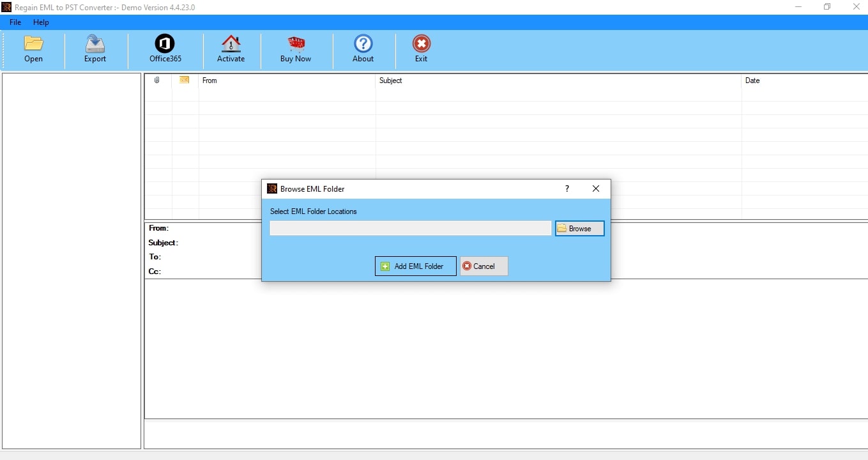Cancel the Browse EML Folder dialog
The width and height of the screenshot is (868, 460).
pos(483,266)
